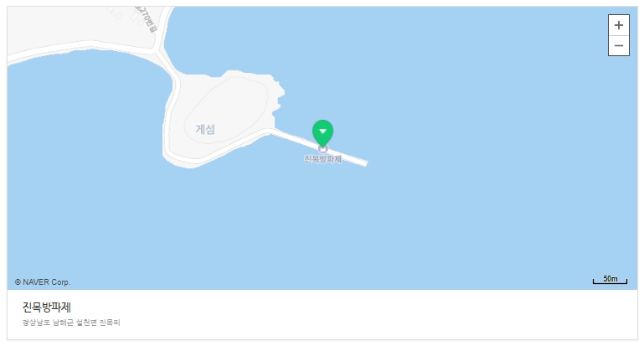The height and width of the screenshot is (346, 644).
Task: Click the 진목방파제 title below the map
Action: 46,307
